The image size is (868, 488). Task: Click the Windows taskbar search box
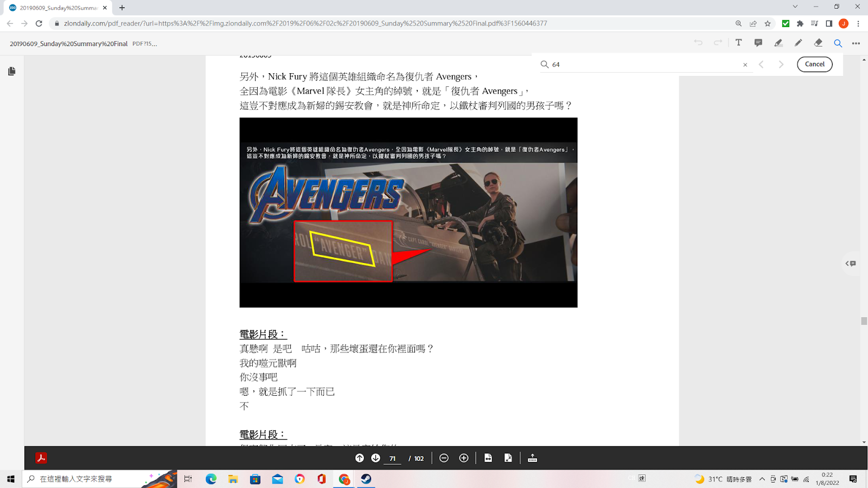(100, 479)
